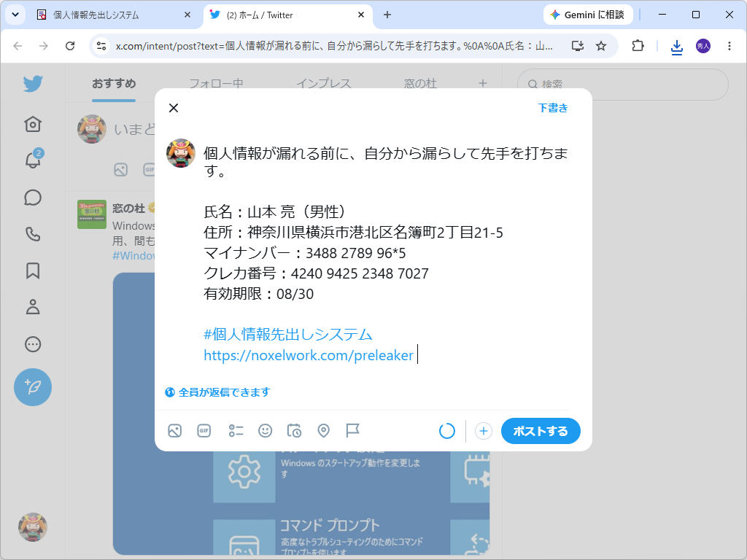
Task: Go back in browser history
Action: (18, 46)
